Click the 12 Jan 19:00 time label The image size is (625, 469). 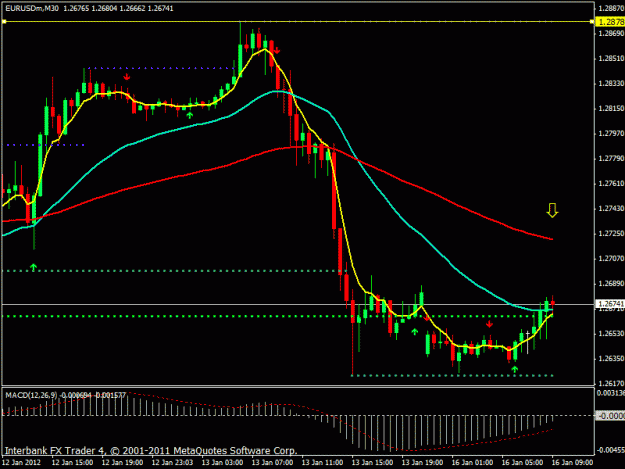[x=122, y=463]
